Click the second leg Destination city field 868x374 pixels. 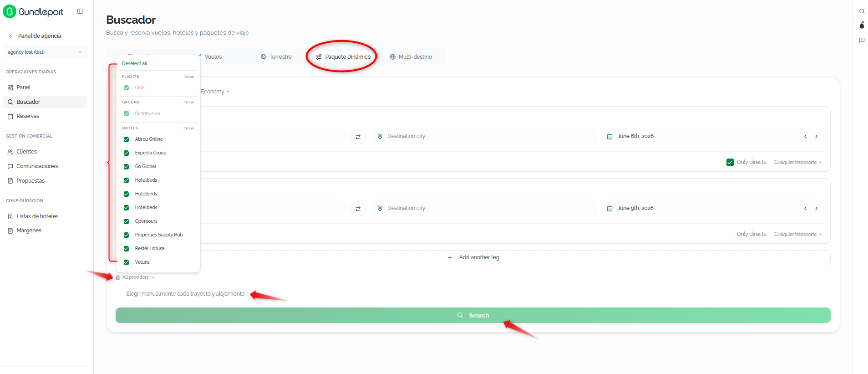coord(484,208)
